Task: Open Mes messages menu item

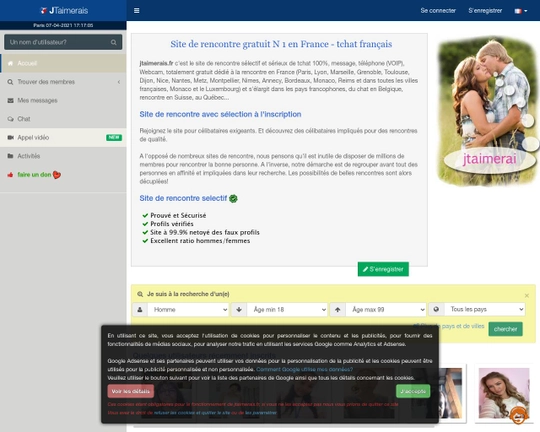Action: pos(63,100)
